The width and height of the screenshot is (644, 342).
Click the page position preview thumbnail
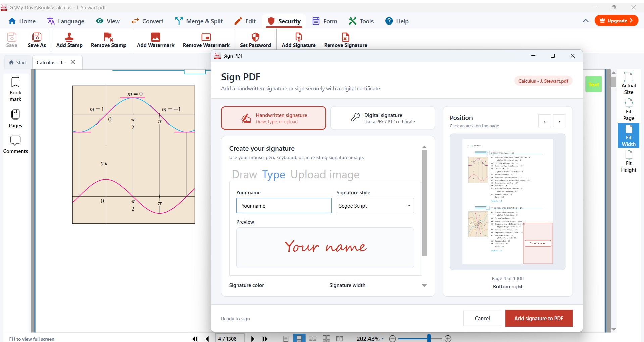pos(507,201)
